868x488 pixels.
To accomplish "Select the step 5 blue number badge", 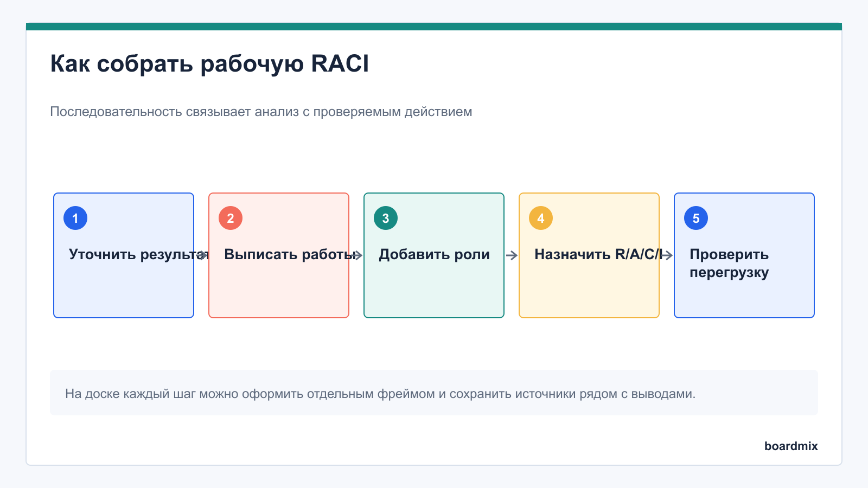I will coord(696,218).
